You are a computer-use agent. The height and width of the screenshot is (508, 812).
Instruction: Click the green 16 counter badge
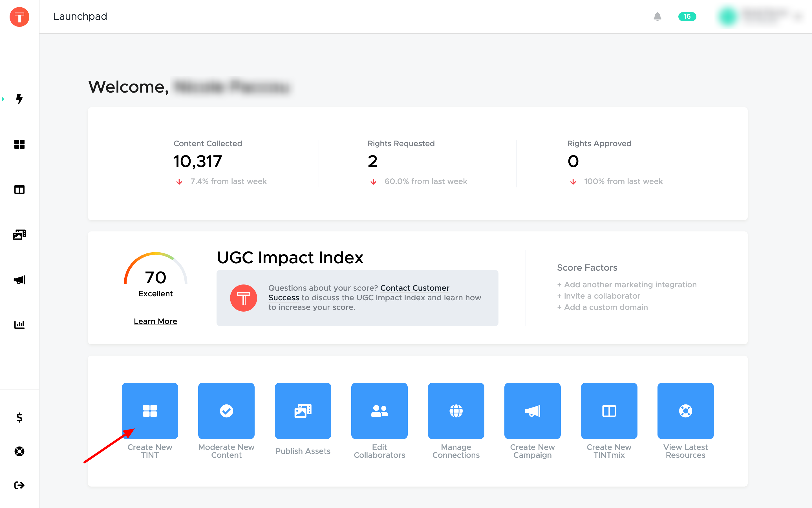click(x=687, y=16)
